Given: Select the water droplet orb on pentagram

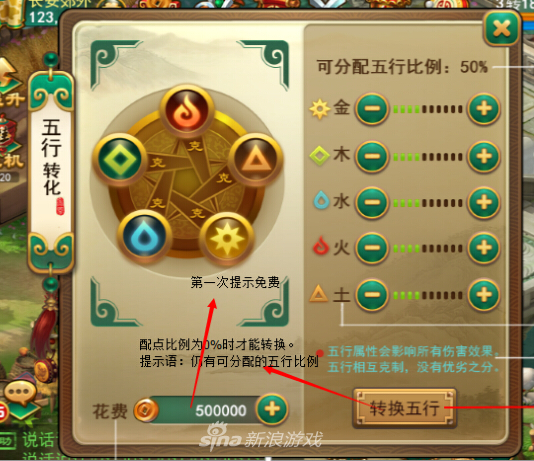Looking at the screenshot, I should click(x=144, y=236).
